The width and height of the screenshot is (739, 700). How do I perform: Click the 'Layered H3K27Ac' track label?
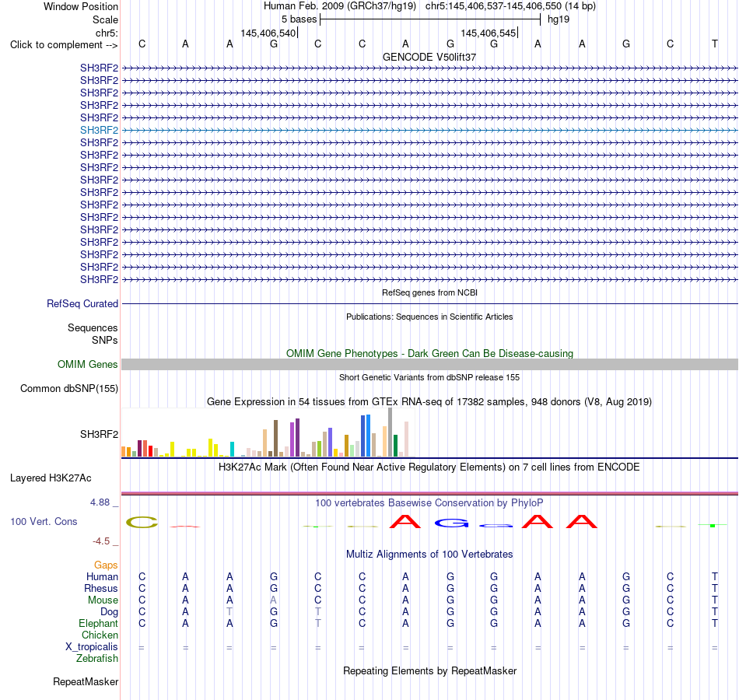(x=51, y=478)
